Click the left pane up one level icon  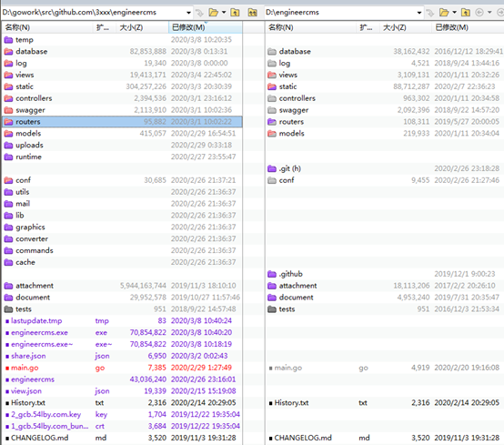click(236, 13)
